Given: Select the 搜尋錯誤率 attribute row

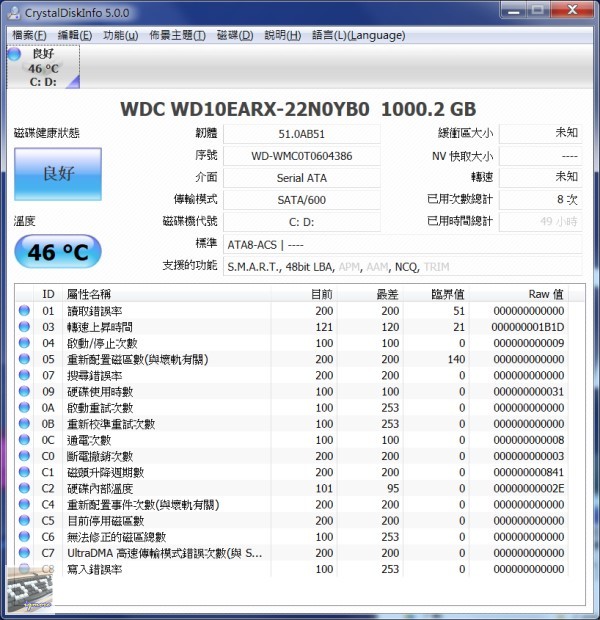Looking at the screenshot, I should (291, 375).
